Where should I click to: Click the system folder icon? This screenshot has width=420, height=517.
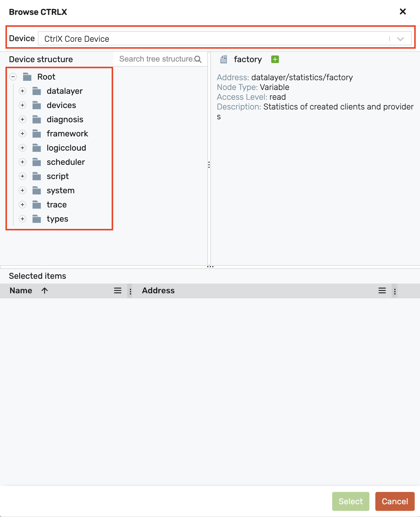pyautogui.click(x=37, y=191)
